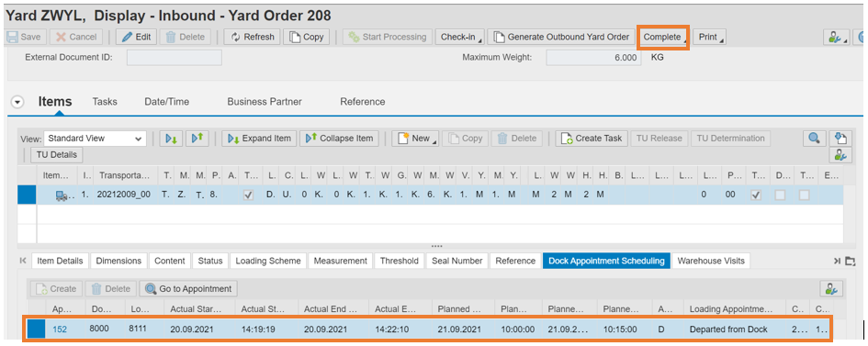Image resolution: width=868 pixels, height=346 pixels.
Task: Open the Standard View dropdown
Action: click(x=96, y=139)
